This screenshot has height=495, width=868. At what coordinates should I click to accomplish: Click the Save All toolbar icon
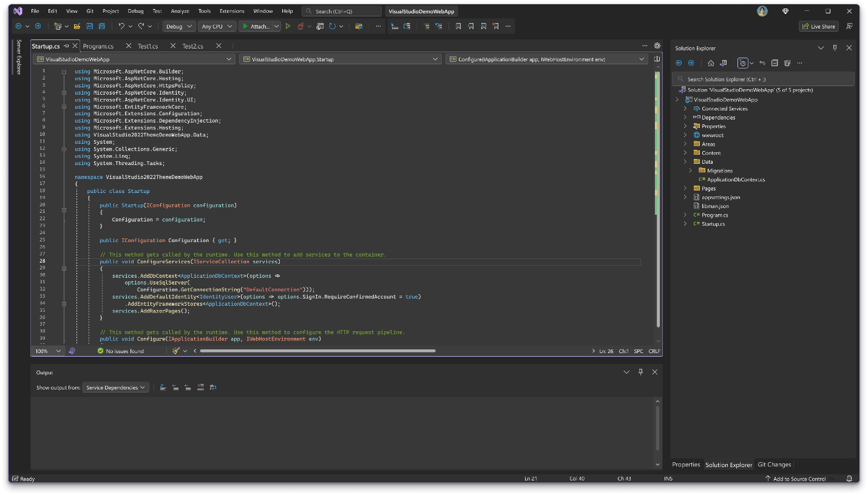[102, 26]
